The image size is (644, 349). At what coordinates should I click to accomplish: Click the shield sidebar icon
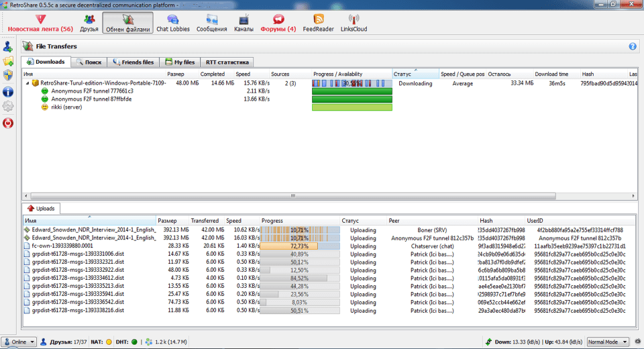[8, 75]
